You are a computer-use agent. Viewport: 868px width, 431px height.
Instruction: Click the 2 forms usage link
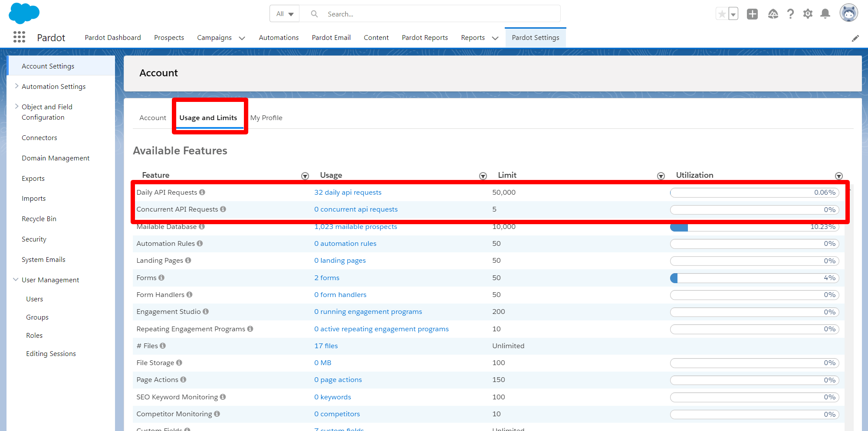[x=327, y=278]
